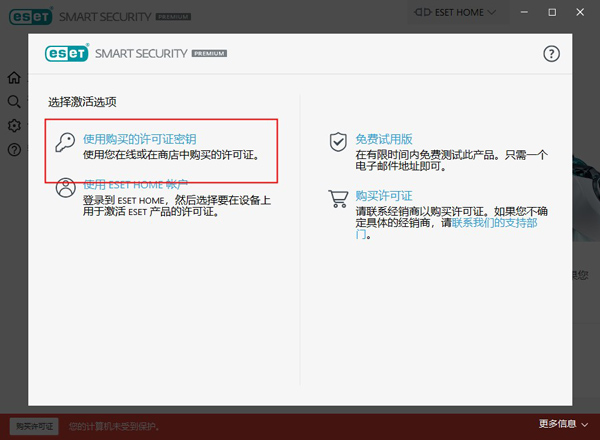Close the ESET main window
The height and width of the screenshot is (440, 600).
point(580,13)
